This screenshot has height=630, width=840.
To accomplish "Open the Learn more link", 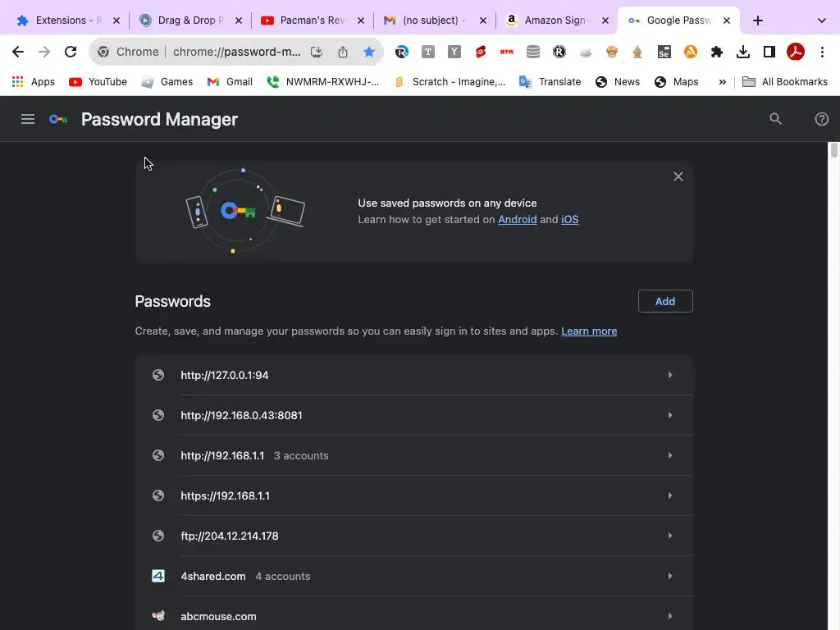I will (589, 331).
